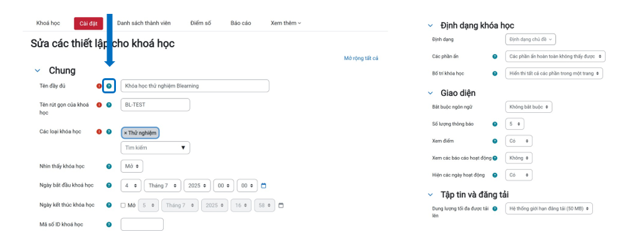This screenshot has height=239, width=644.
Task: Open the Tìm kiếm category dropdown
Action: coord(155,148)
